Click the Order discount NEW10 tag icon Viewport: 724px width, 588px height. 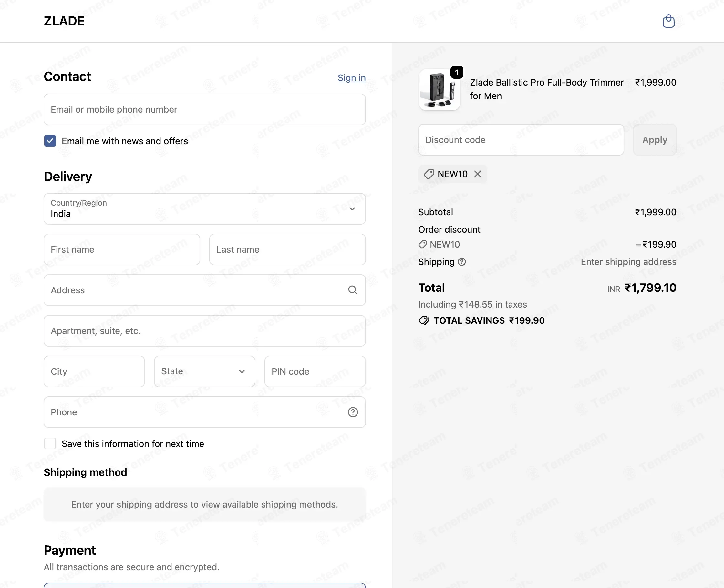pos(422,244)
